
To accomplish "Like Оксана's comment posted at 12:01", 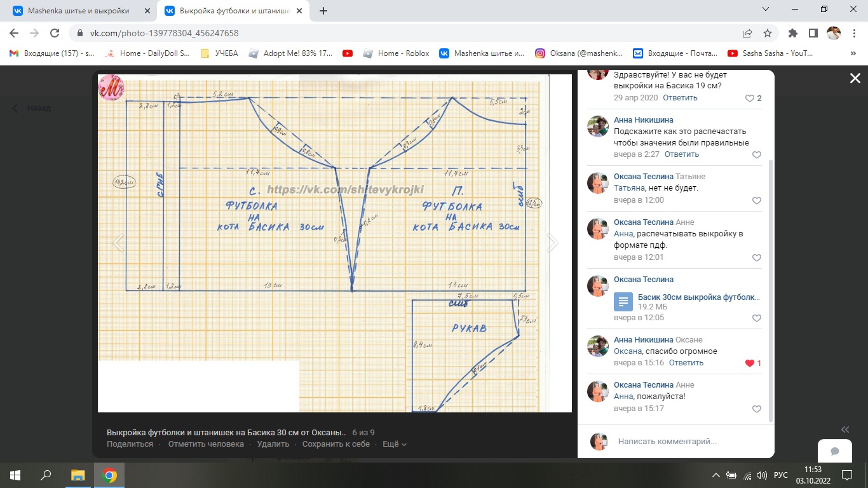I will [757, 257].
